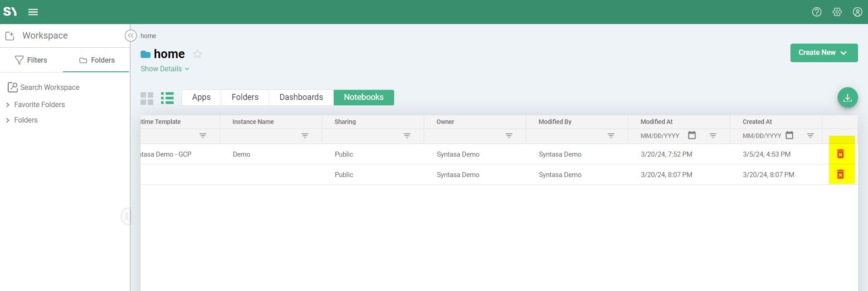Open Modified At calendar date picker

click(x=692, y=135)
